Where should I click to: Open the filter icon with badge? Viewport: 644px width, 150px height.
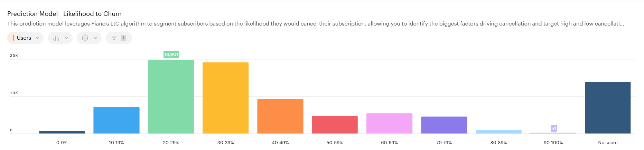pos(114,38)
